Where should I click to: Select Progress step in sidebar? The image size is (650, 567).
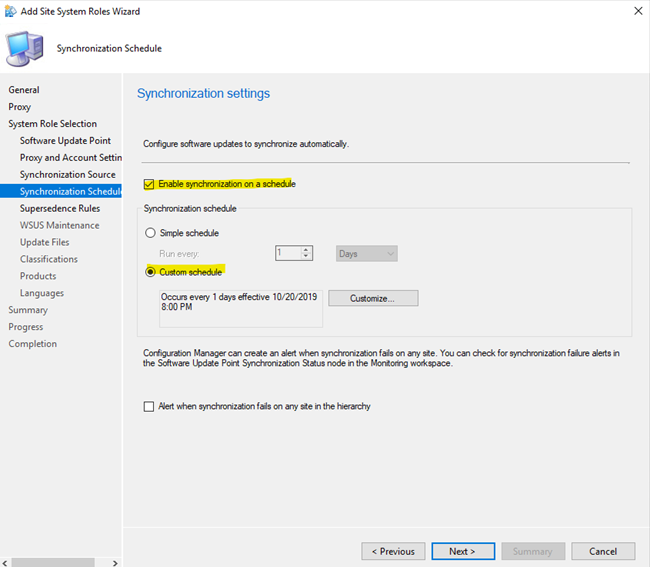26,327
